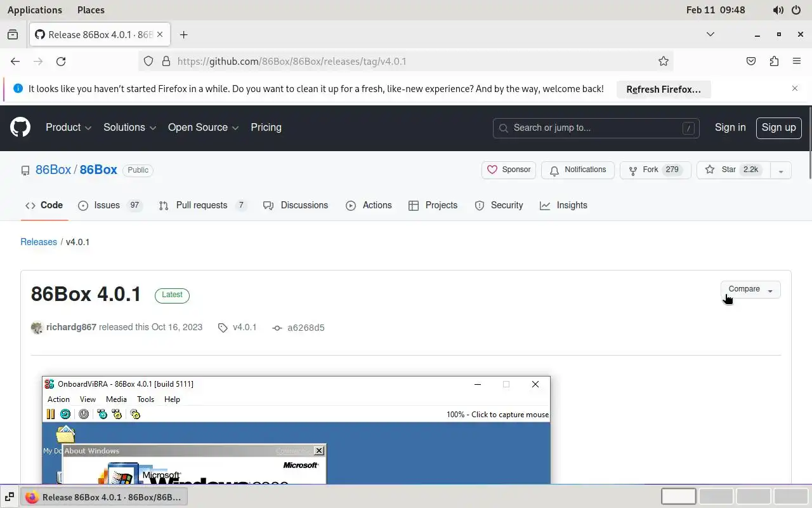Viewport: 812px width, 508px height.
Task: Open the Code tab
Action: click(44, 205)
